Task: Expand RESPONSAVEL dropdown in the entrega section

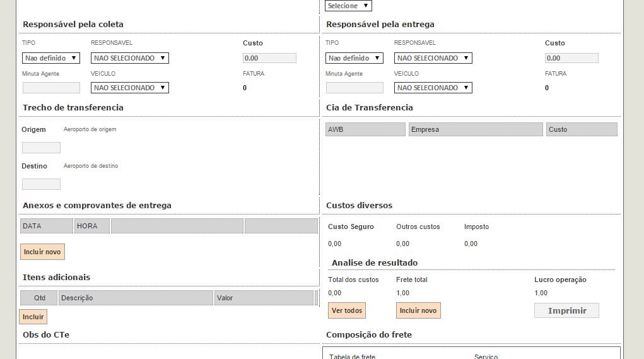Action: coord(433,58)
